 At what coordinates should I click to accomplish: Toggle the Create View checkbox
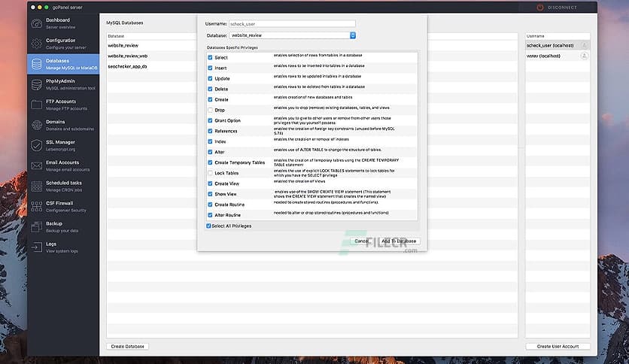[210, 184]
